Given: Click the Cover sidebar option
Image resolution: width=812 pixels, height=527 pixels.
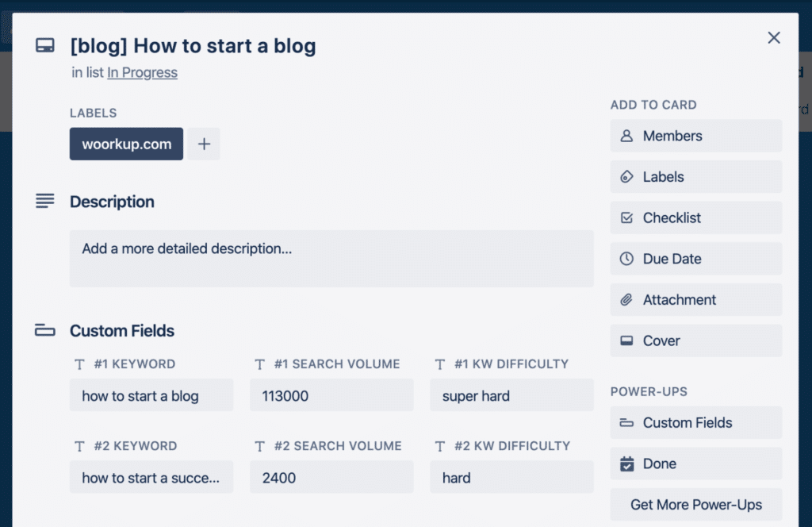Looking at the screenshot, I should [695, 340].
